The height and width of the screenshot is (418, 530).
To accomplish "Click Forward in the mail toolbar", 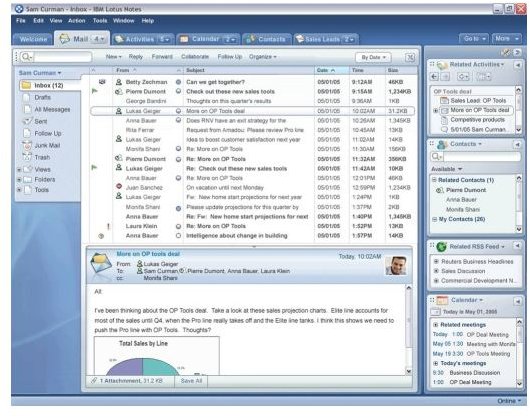I will coord(162,57).
